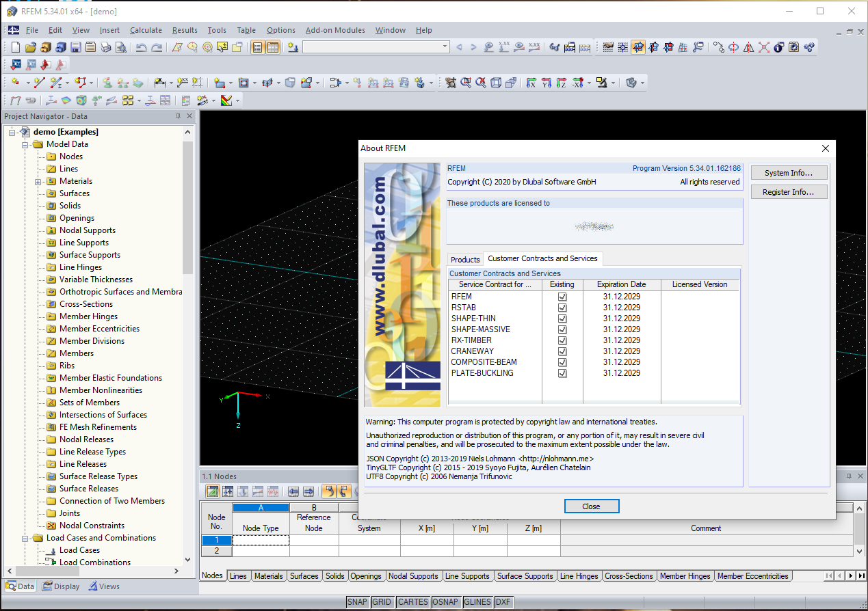Click the Redo arrow icon
Screen dimensions: 868x611
tap(157, 47)
